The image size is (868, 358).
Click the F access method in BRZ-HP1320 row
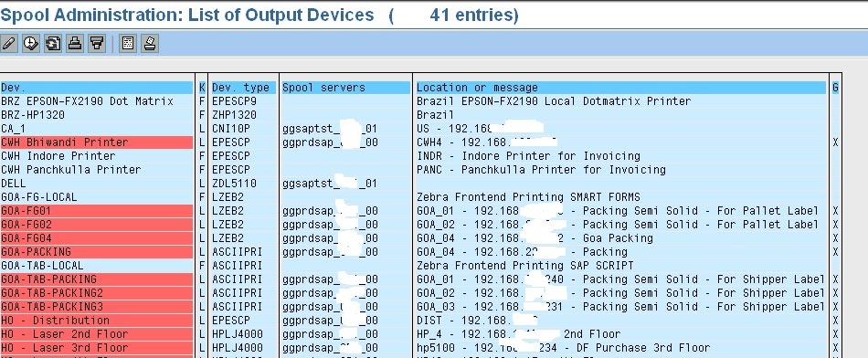202,115
